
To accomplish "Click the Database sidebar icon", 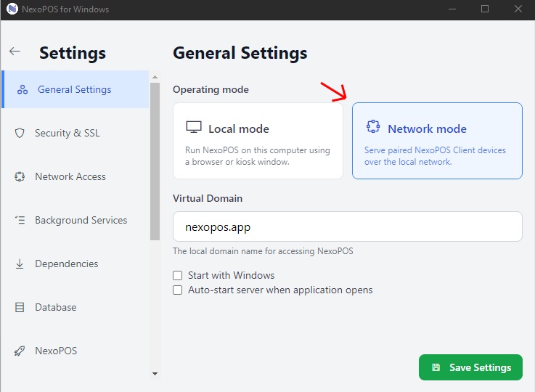I will 20,307.
